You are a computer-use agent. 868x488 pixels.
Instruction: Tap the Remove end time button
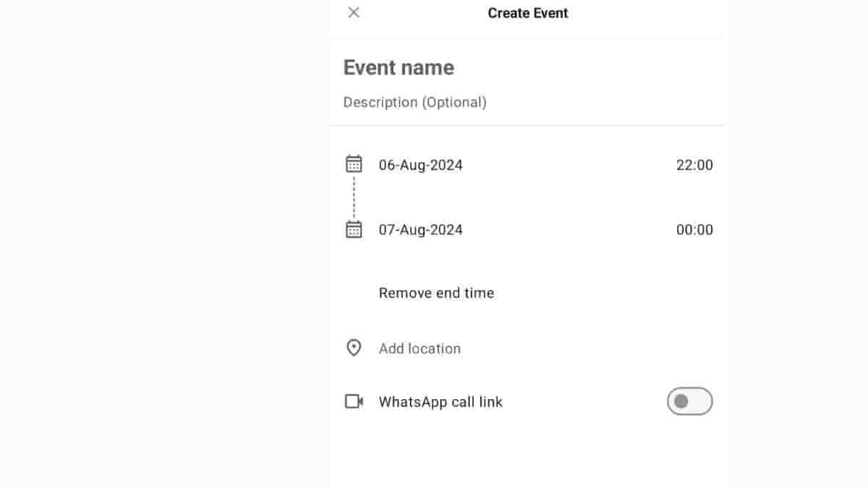pos(436,293)
